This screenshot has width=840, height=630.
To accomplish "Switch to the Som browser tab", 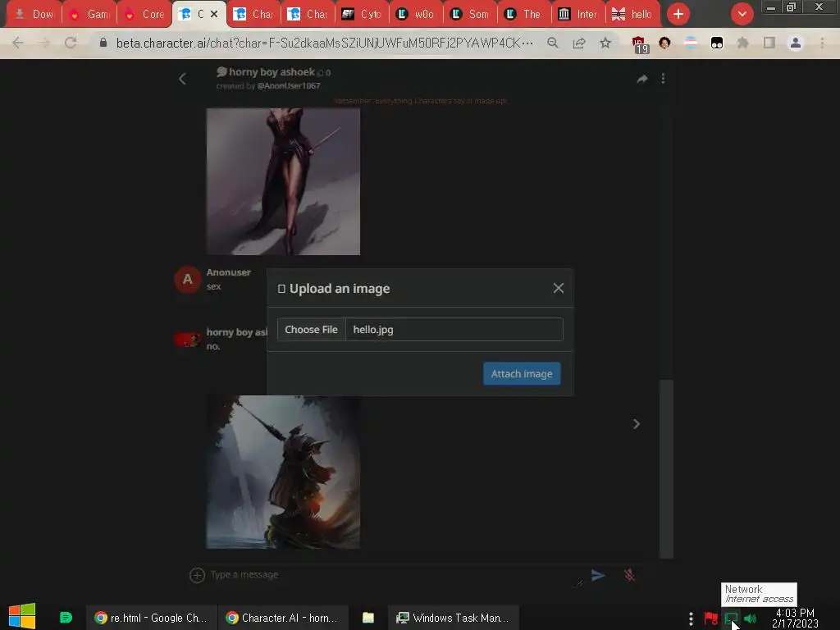I will (x=471, y=15).
